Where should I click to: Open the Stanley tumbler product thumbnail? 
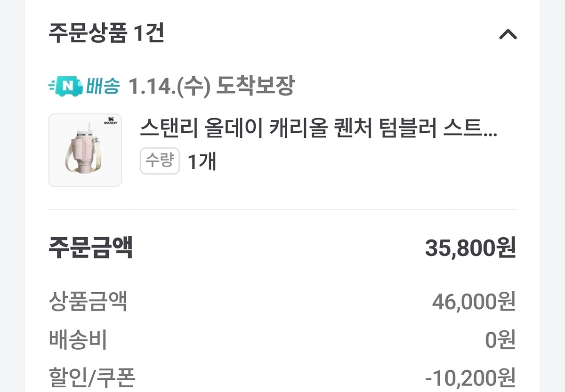(x=85, y=150)
